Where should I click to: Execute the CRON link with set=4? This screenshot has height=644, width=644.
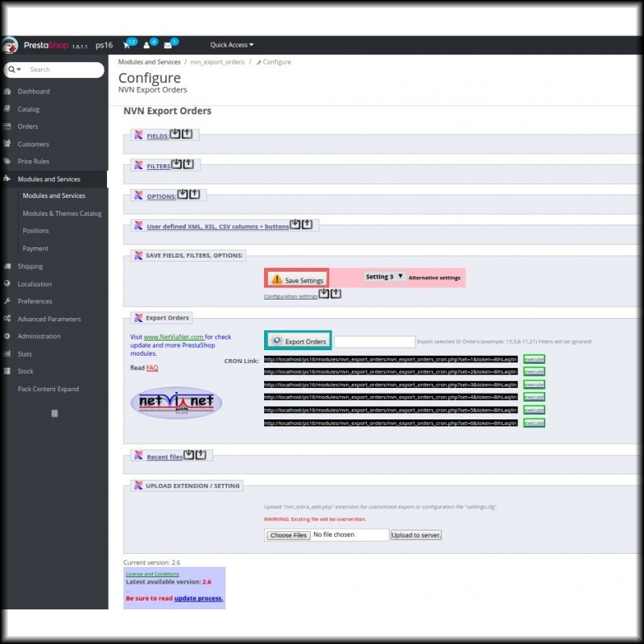[x=534, y=397]
